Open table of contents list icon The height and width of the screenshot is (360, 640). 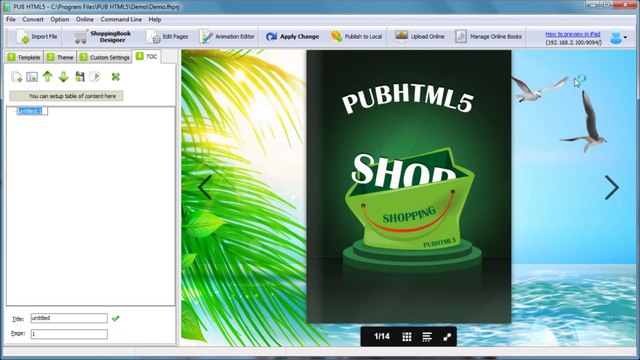[427, 337]
